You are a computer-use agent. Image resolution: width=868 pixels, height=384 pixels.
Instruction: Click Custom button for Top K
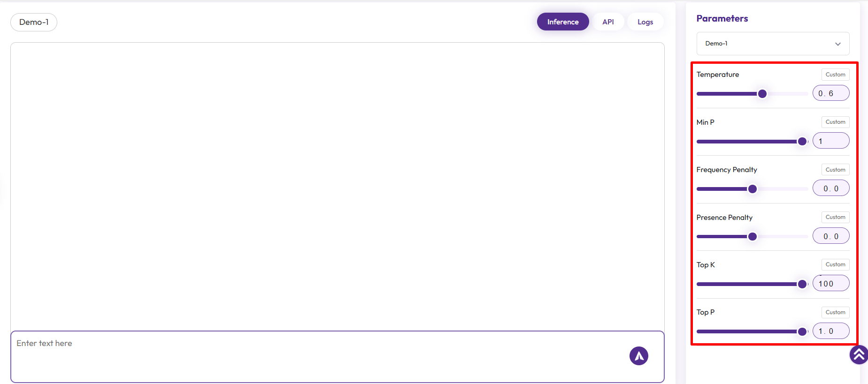835,264
